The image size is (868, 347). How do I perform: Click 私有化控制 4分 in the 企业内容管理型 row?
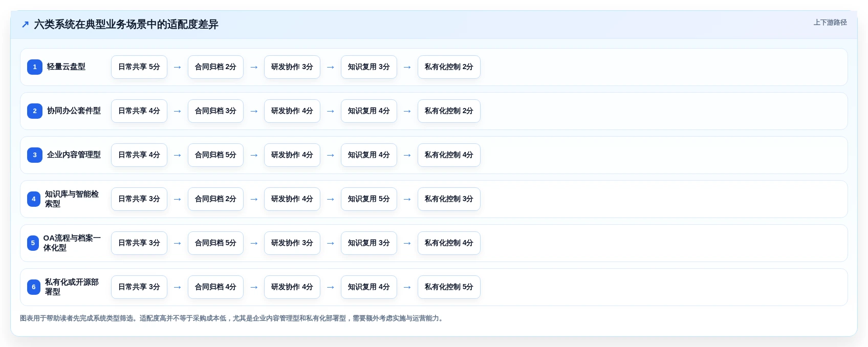coord(449,155)
